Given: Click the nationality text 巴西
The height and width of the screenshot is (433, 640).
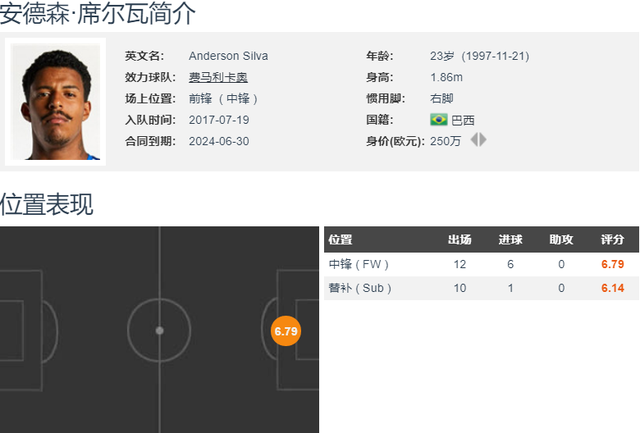Looking at the screenshot, I should (x=463, y=120).
